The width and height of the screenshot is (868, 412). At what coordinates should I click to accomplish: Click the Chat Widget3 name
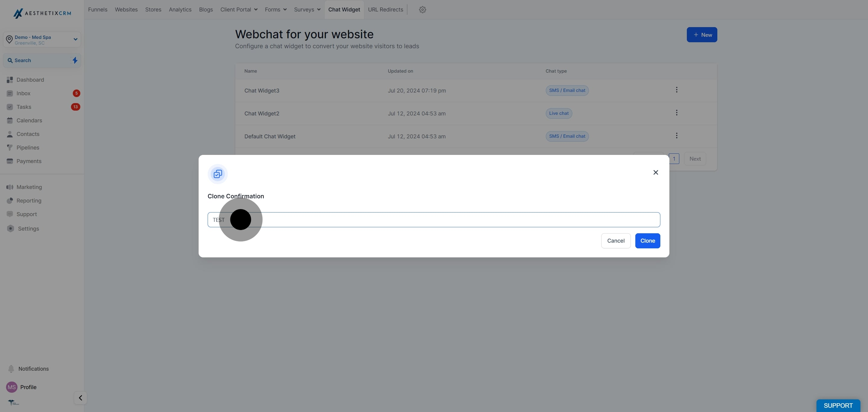pyautogui.click(x=262, y=91)
